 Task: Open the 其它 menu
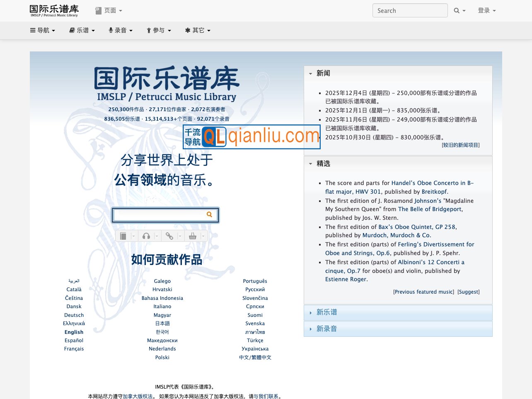click(198, 30)
